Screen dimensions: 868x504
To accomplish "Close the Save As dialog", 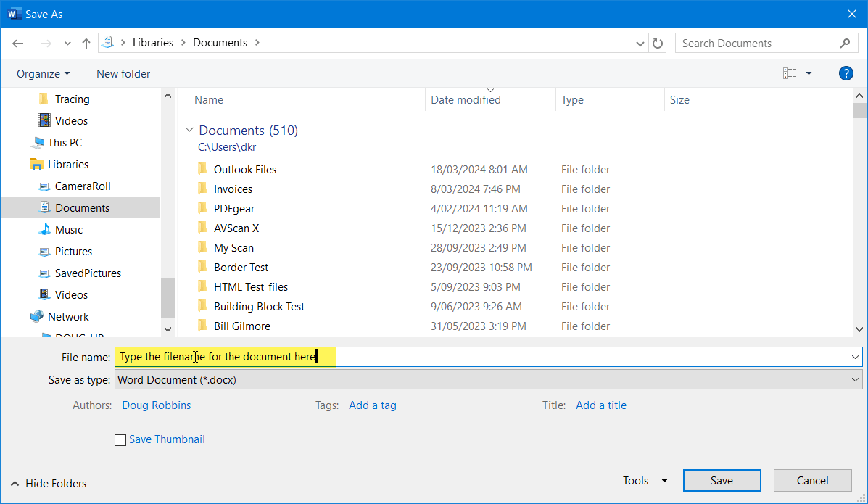I will point(852,14).
